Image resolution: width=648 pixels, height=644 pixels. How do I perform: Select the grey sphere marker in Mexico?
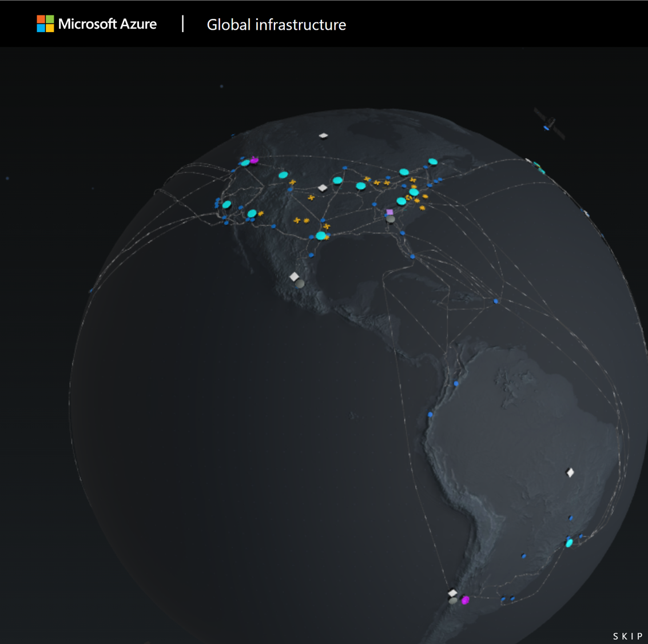point(300,284)
